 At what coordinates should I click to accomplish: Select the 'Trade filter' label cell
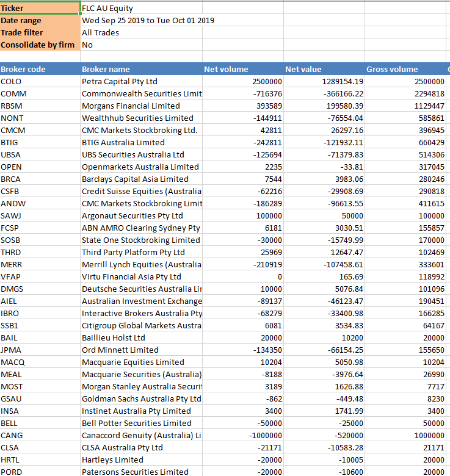coord(40,32)
